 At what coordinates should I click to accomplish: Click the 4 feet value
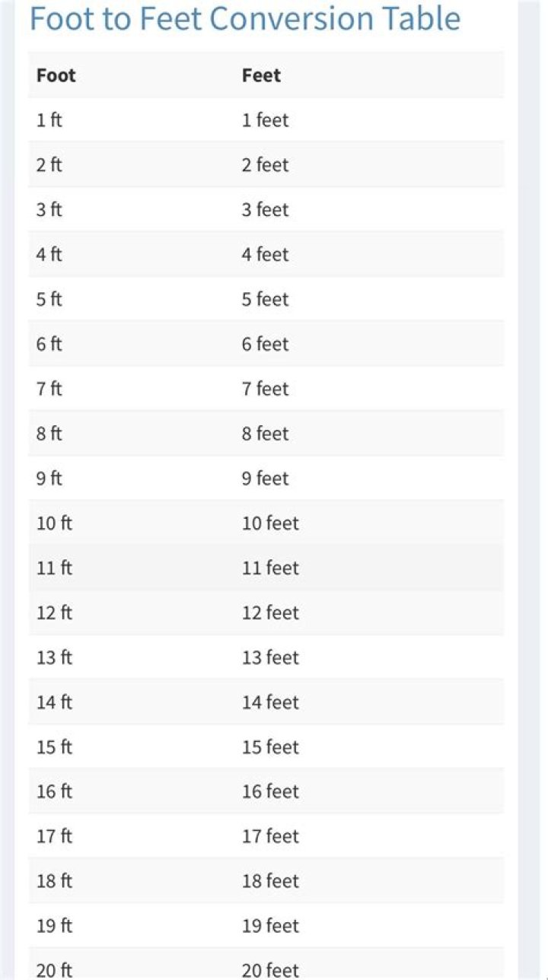tap(266, 254)
